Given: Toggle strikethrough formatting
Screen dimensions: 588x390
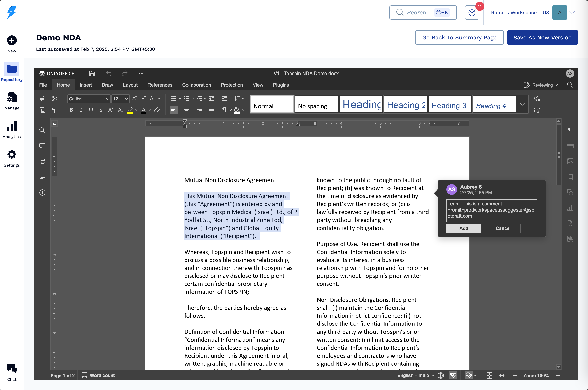Looking at the screenshot, I should tap(101, 110).
